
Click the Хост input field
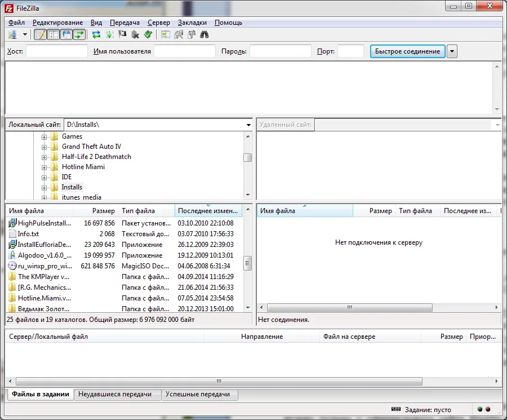pos(56,51)
